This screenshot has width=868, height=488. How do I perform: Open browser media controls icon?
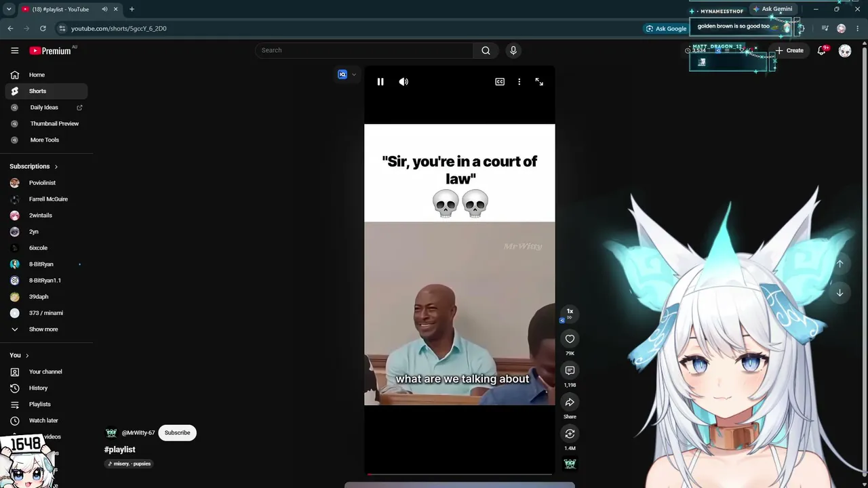pyautogui.click(x=825, y=28)
